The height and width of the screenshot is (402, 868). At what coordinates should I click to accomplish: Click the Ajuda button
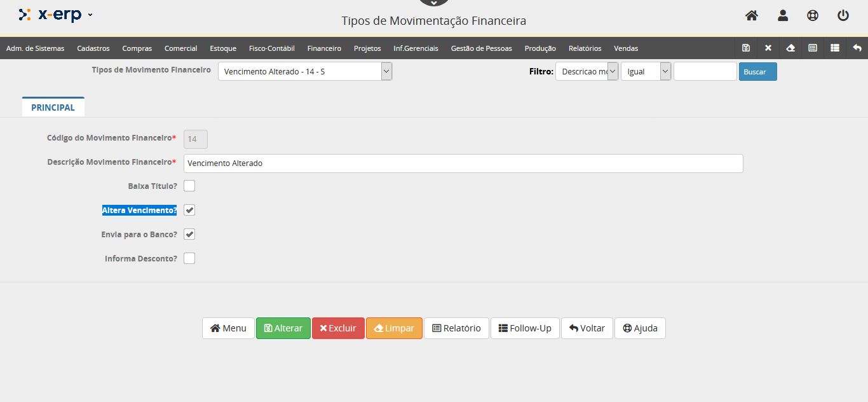tap(640, 328)
